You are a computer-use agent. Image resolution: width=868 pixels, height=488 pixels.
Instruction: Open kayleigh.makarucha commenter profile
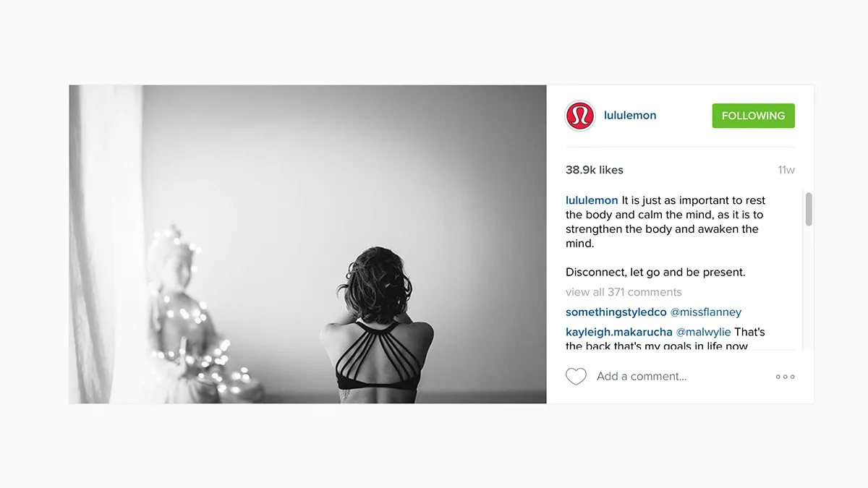pyautogui.click(x=619, y=332)
